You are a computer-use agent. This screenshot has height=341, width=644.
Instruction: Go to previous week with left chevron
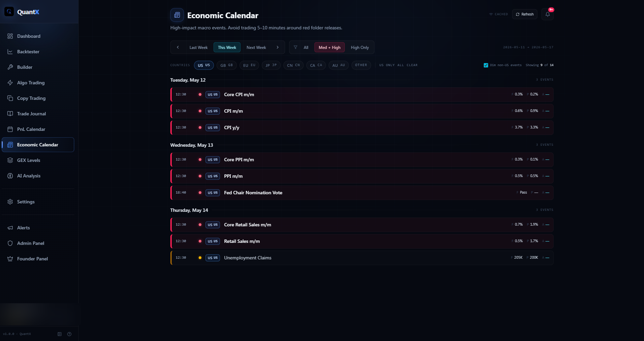coord(178,47)
